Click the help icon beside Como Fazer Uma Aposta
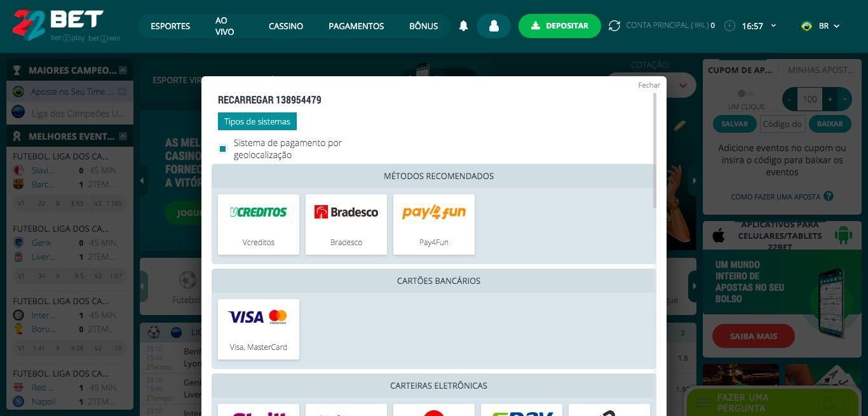868x416 pixels. click(x=828, y=196)
